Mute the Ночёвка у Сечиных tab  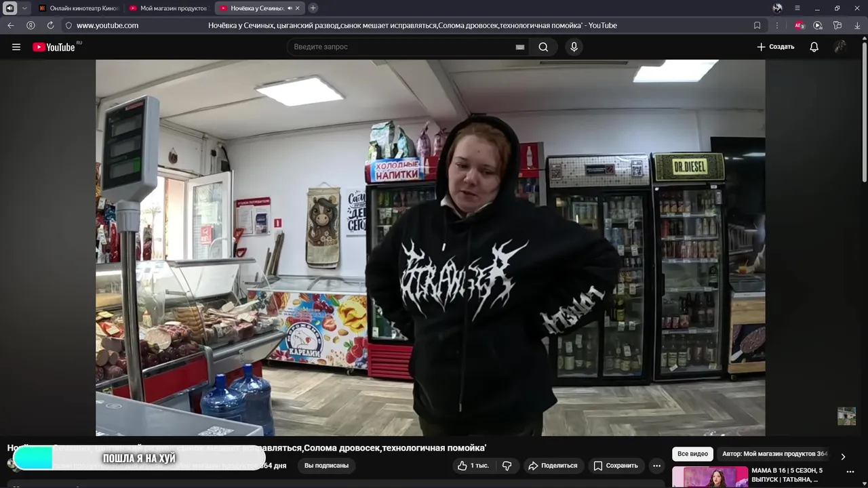[290, 8]
